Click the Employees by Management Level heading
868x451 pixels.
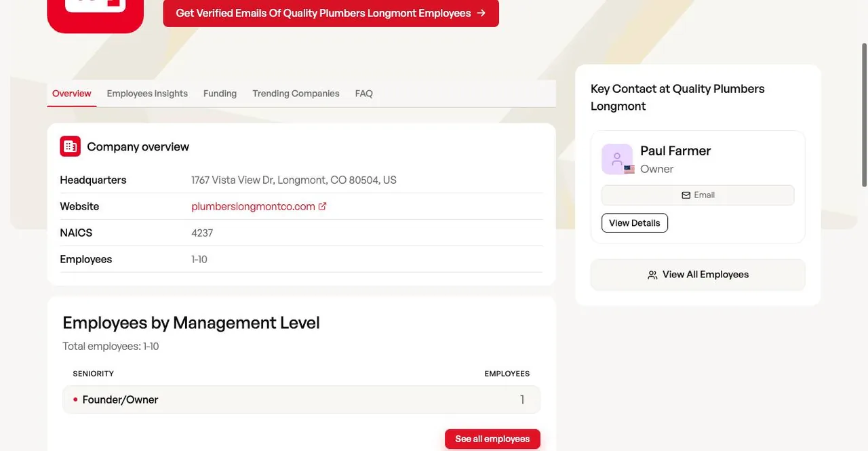[x=191, y=322]
